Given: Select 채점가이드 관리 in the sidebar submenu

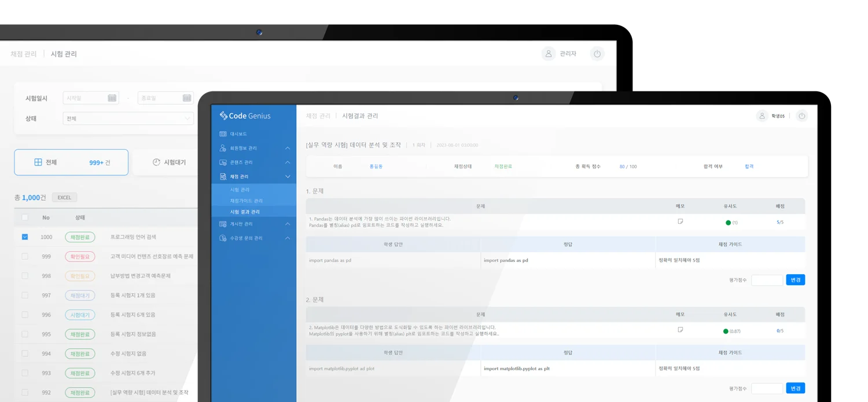Looking at the screenshot, I should 246,201.
